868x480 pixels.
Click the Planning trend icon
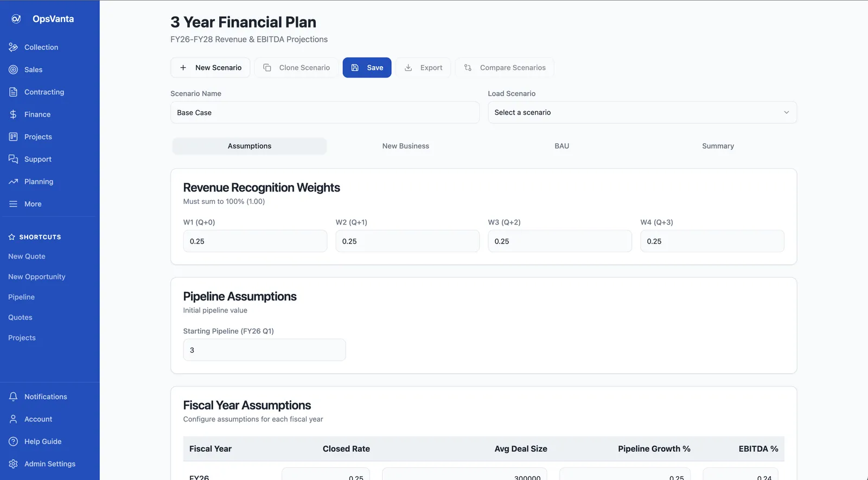pyautogui.click(x=14, y=182)
